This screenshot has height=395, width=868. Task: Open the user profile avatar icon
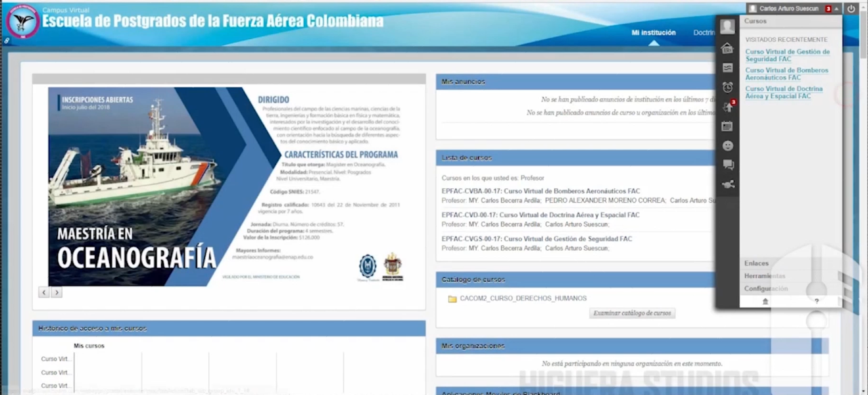tap(727, 27)
